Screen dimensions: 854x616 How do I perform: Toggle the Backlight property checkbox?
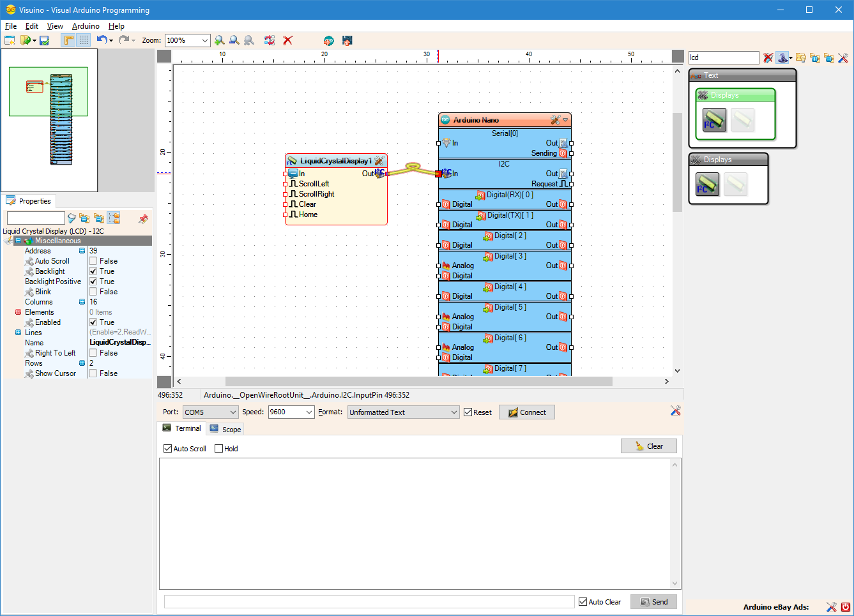pos(93,271)
